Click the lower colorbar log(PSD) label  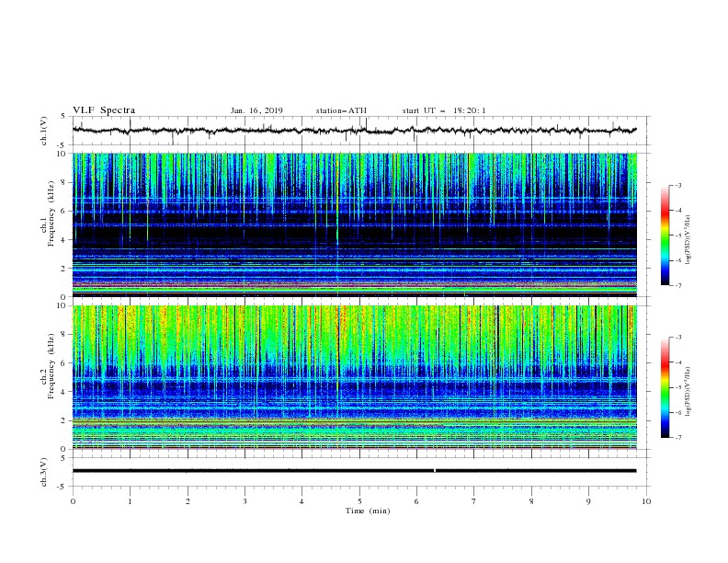[x=688, y=391]
